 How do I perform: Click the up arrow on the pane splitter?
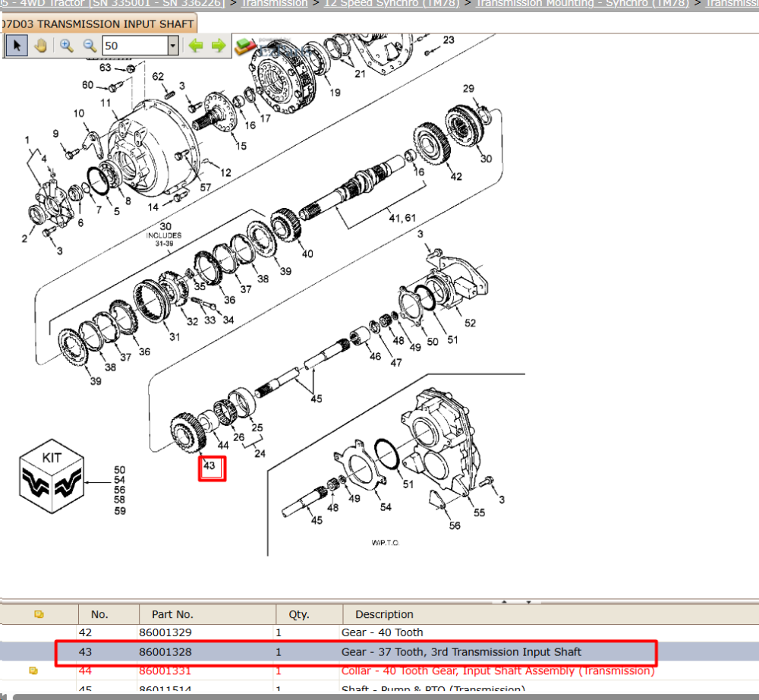tap(505, 602)
